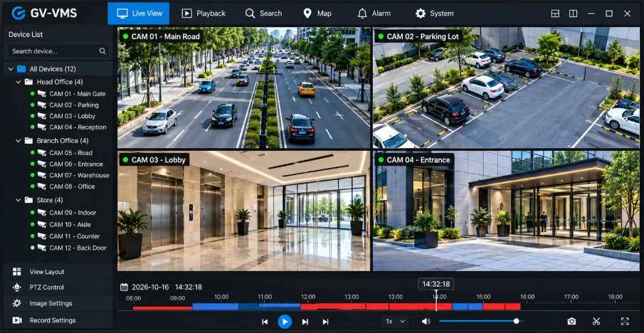The width and height of the screenshot is (644, 333).
Task: Click the Search device input field
Action: pos(58,51)
